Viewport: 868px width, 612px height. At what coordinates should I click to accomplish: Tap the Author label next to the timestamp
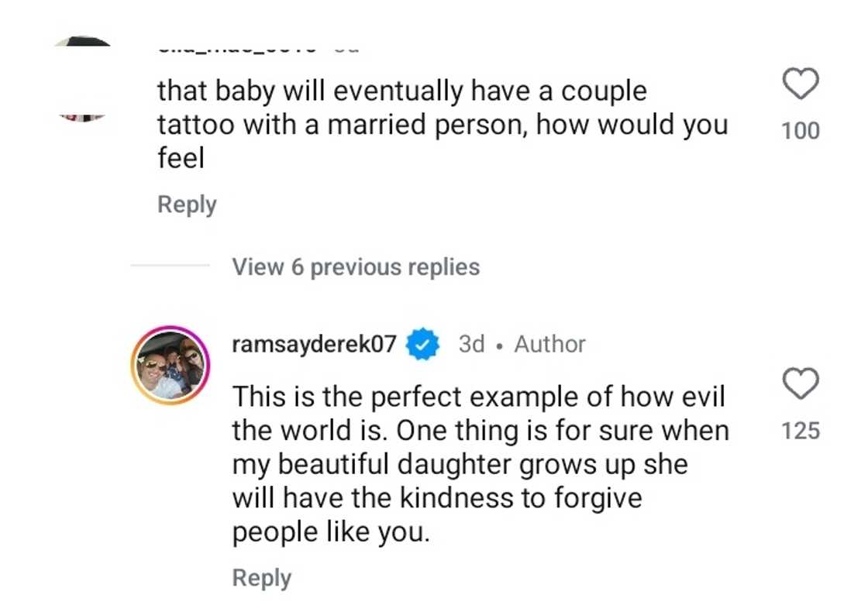click(549, 344)
